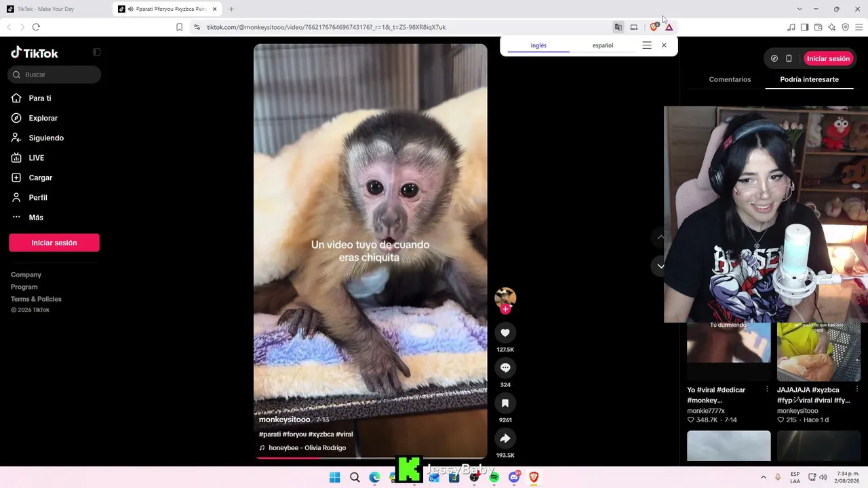Toggle the browser sidebar panel icon

[804, 27]
